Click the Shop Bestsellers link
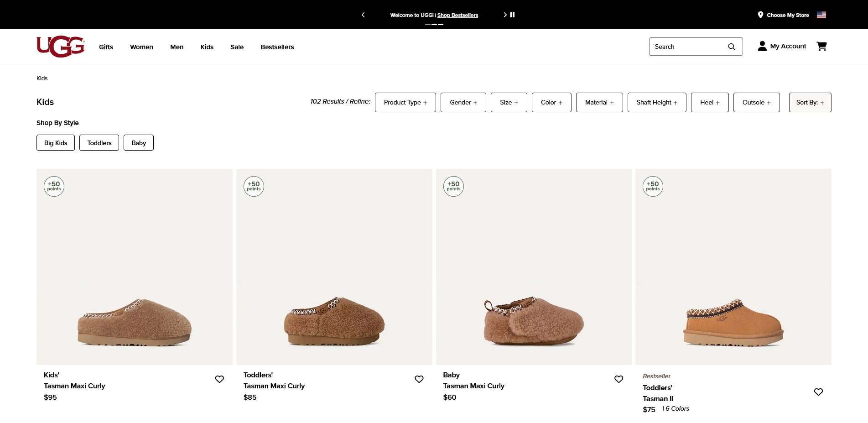This screenshot has height=423, width=868. (x=457, y=15)
